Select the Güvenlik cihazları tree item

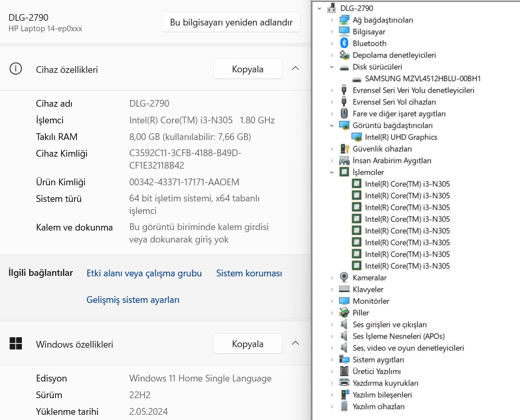382,149
